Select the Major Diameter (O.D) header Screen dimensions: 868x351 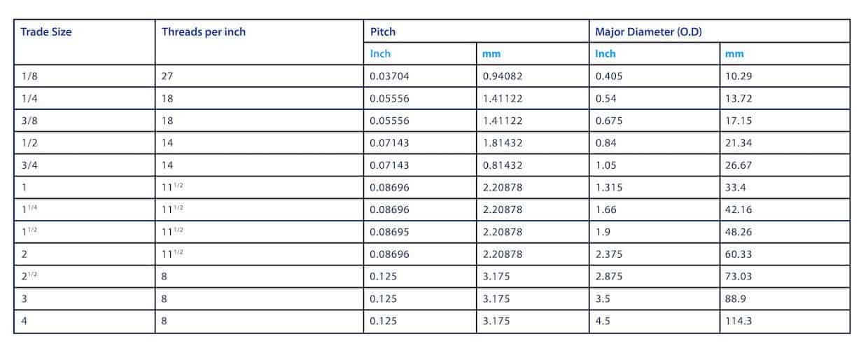[x=648, y=32]
